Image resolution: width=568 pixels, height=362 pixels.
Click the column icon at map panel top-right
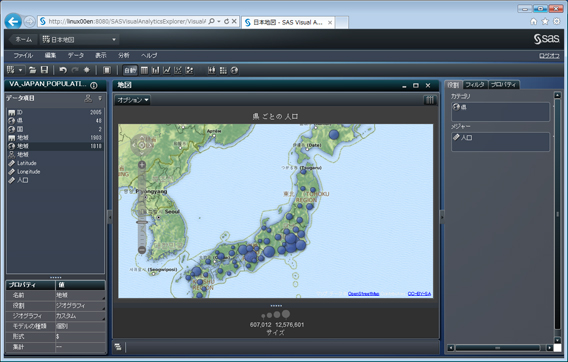pos(429,100)
